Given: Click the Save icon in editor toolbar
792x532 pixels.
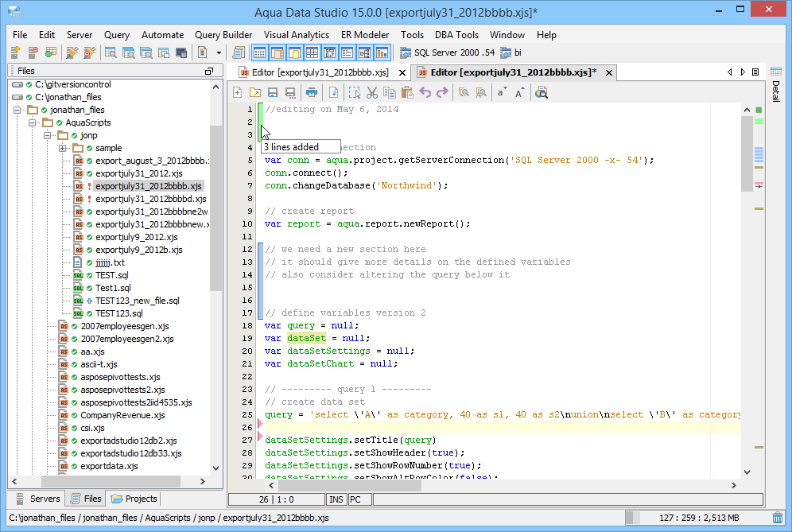Looking at the screenshot, I should [273, 92].
